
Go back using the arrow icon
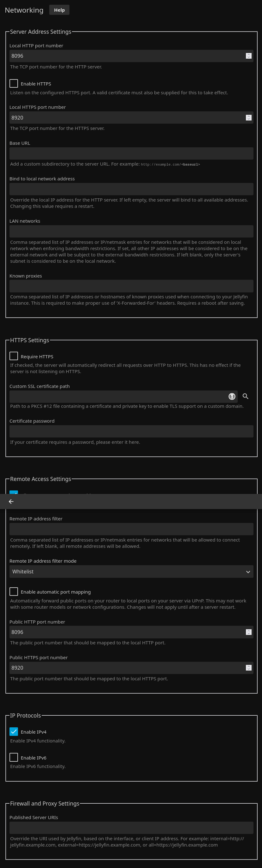[11, 501]
